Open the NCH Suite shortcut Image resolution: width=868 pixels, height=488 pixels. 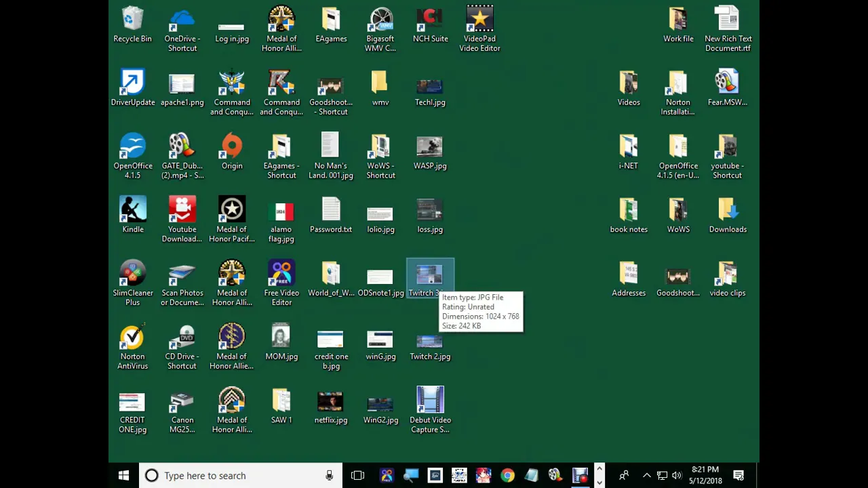(x=430, y=25)
